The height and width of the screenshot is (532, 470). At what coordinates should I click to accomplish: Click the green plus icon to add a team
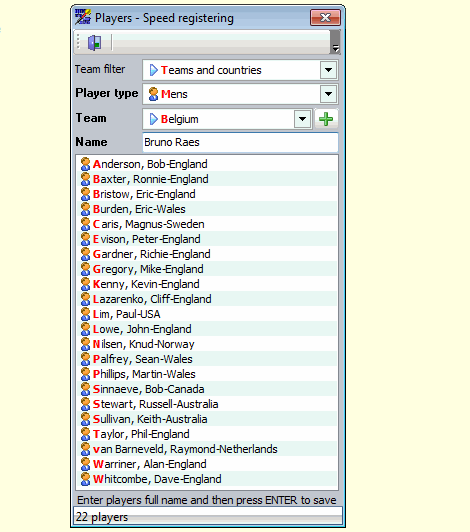(326, 119)
